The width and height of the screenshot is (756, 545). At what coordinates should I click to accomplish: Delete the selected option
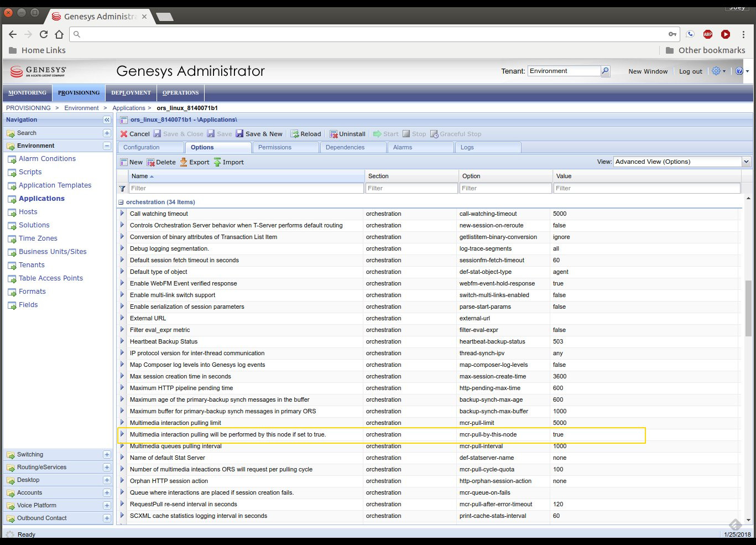(161, 162)
